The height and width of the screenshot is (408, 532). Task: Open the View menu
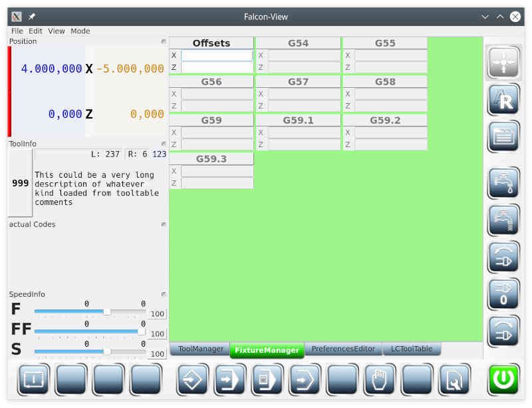click(x=57, y=31)
